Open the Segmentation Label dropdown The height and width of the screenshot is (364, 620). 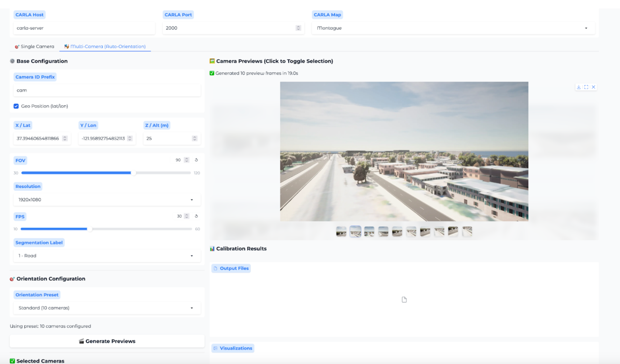107,256
